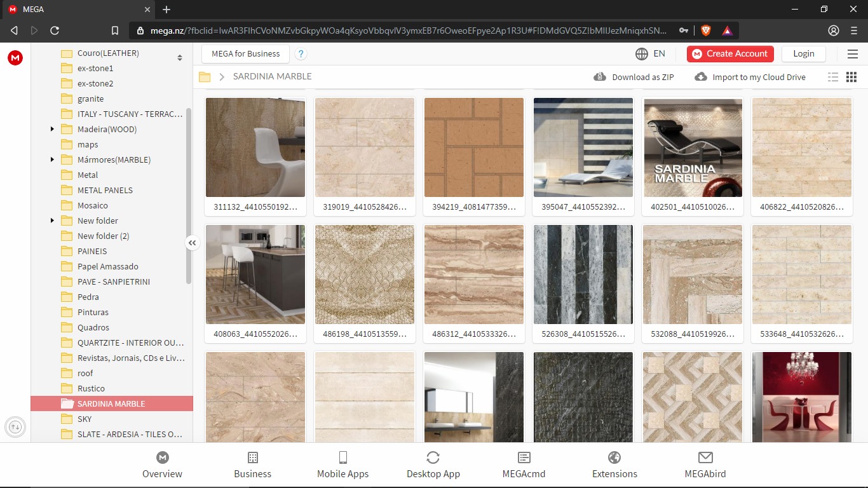
Task: Open the EN language selector
Action: (x=651, y=54)
